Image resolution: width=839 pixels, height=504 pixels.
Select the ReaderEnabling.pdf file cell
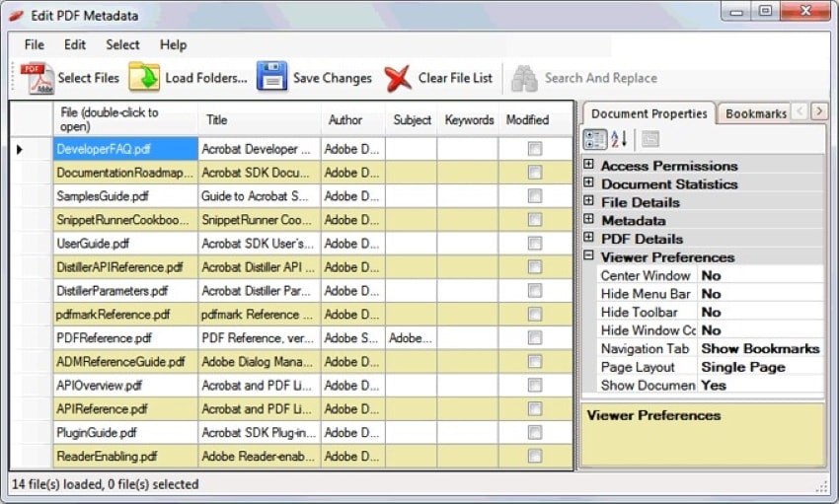(125, 456)
